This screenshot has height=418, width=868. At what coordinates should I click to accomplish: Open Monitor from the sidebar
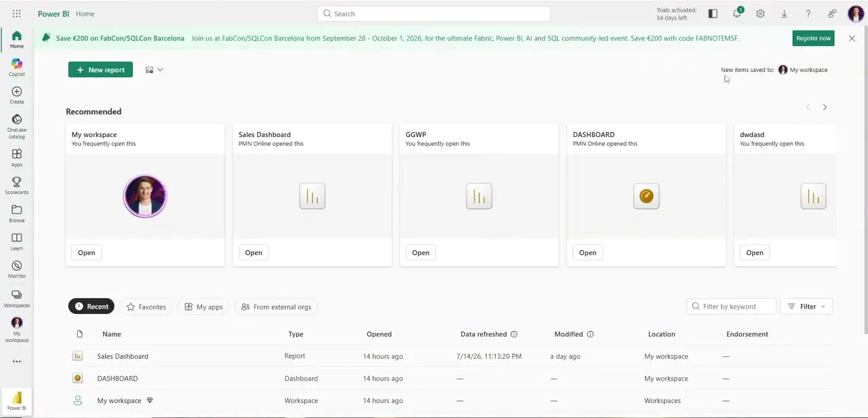pos(16,269)
